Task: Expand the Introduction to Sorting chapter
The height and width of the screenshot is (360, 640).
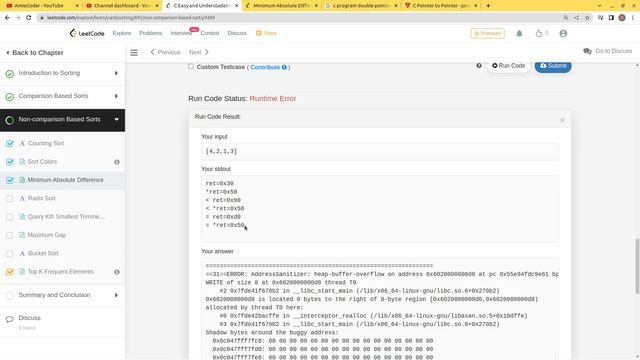Action: click(x=62, y=73)
